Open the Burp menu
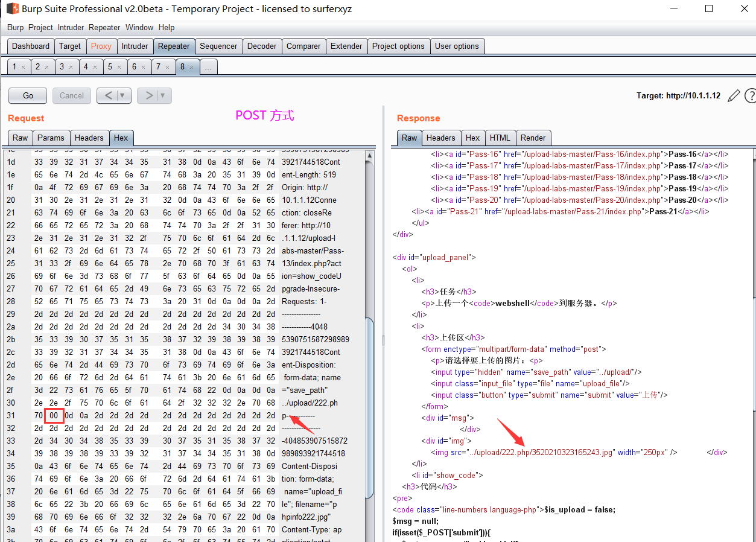This screenshot has height=542, width=756. click(x=16, y=27)
